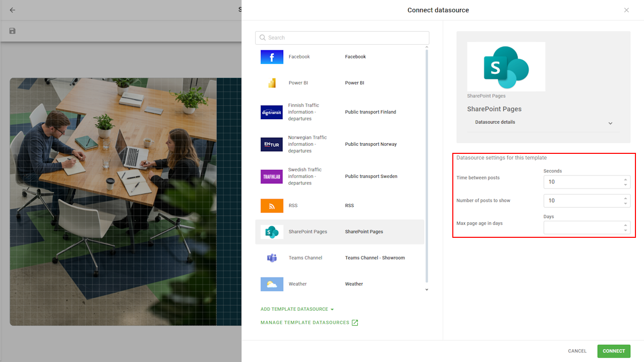Image resolution: width=644 pixels, height=362 pixels.
Task: Click the Digitransit Finnish Traffic icon
Action: point(272,112)
